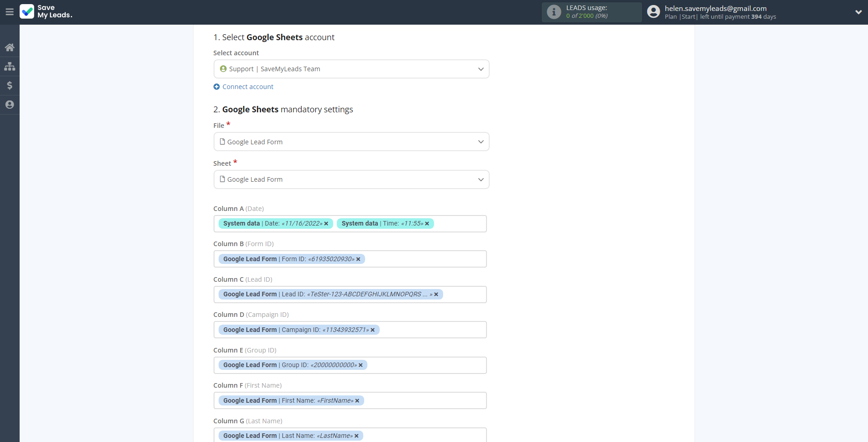This screenshot has width=868, height=442.
Task: Remove System data Time tag
Action: click(x=427, y=224)
